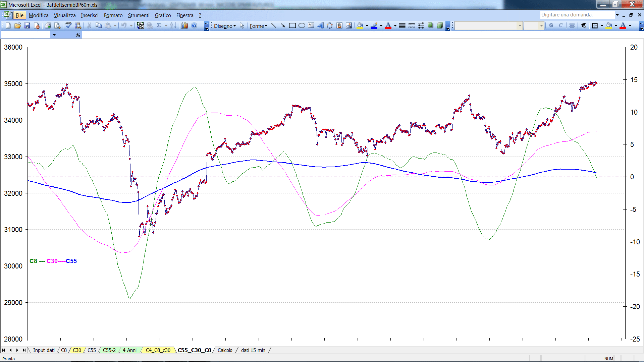Insert Clip Art
This screenshot has width=644, height=362.
339,26
